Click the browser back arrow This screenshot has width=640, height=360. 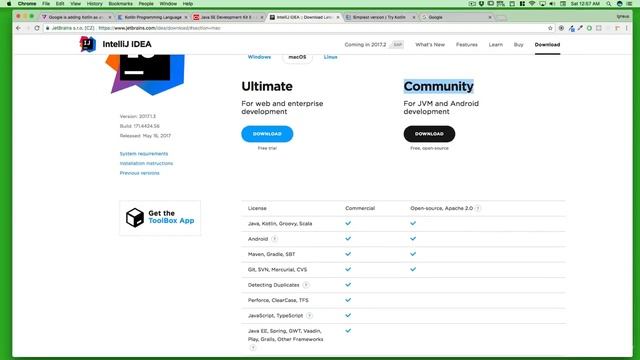(18, 28)
